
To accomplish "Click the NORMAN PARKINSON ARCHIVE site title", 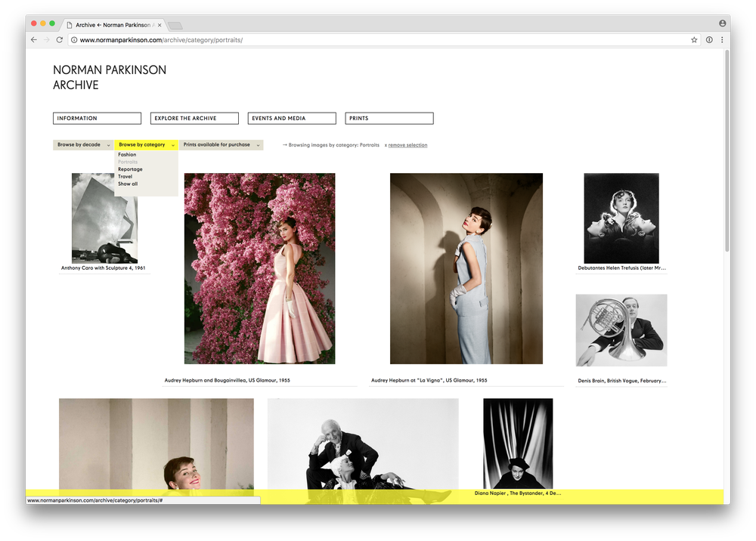I will [x=110, y=78].
